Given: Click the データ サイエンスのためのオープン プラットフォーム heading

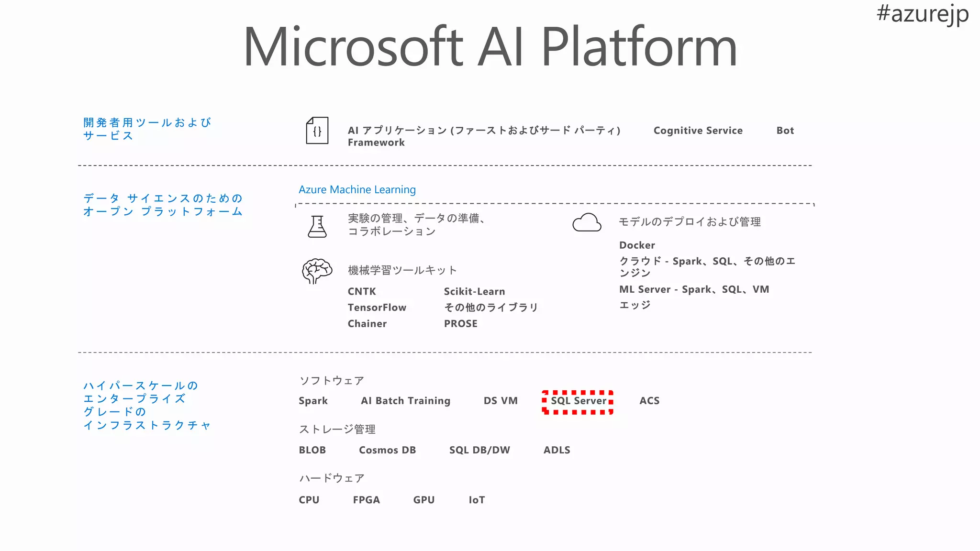Looking at the screenshot, I should [x=163, y=205].
